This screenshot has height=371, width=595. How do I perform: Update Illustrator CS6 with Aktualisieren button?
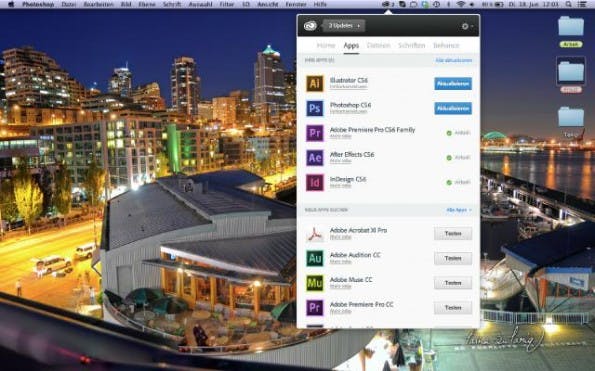[x=453, y=83]
